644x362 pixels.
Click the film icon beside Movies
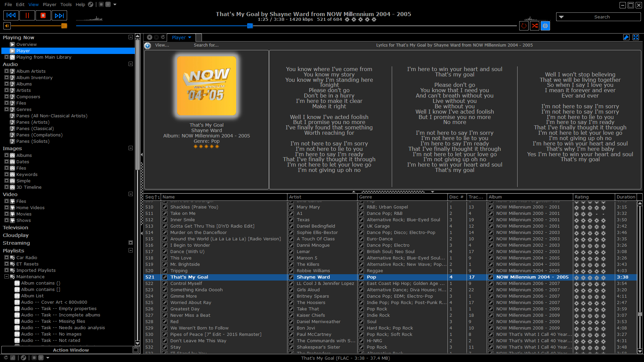pyautogui.click(x=12, y=214)
